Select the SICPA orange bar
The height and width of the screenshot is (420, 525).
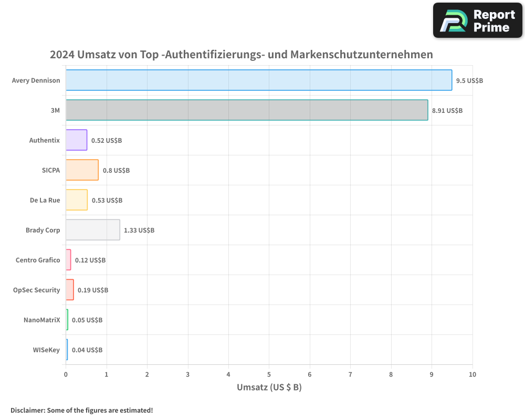click(x=81, y=170)
